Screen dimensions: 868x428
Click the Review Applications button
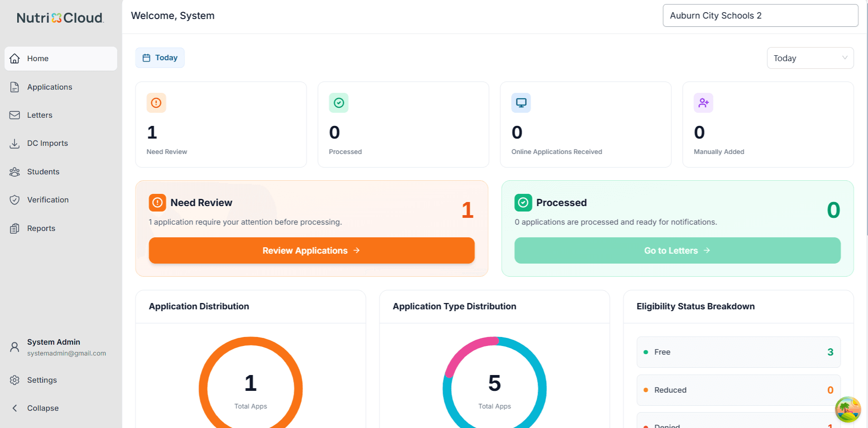point(311,250)
